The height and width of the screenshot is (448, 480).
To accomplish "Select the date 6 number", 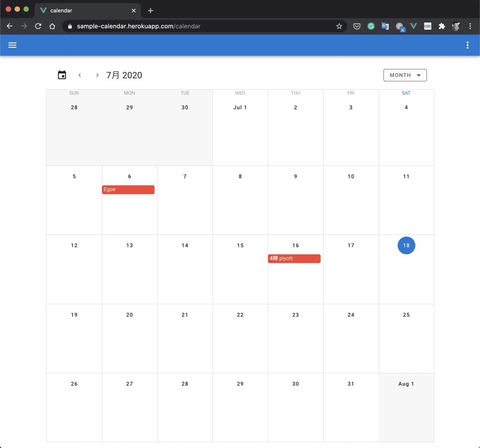I will [129, 176].
